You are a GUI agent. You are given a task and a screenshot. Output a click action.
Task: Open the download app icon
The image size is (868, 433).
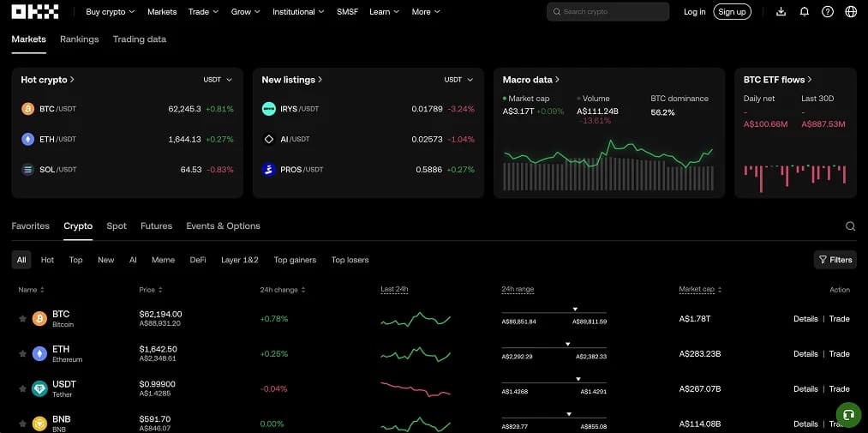coord(781,12)
